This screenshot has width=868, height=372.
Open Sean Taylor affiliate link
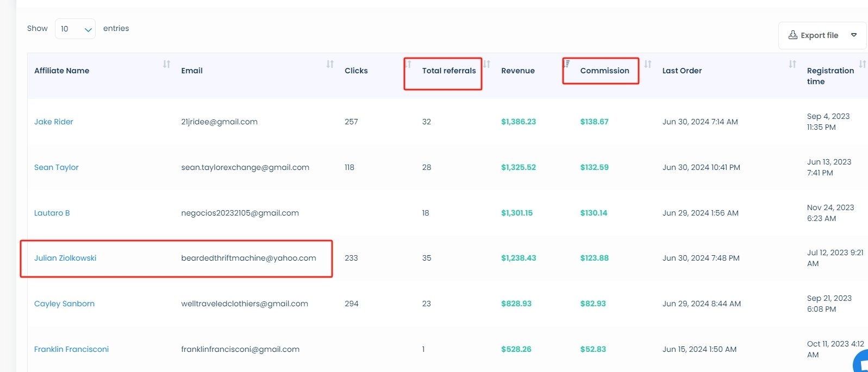pos(56,167)
